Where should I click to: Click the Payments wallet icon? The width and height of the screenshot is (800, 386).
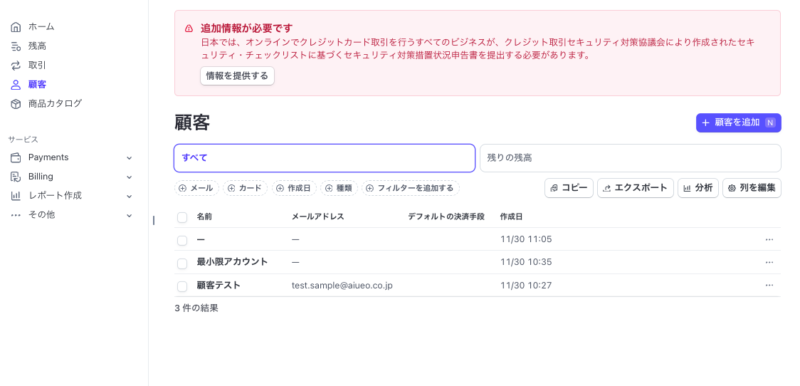(x=16, y=158)
